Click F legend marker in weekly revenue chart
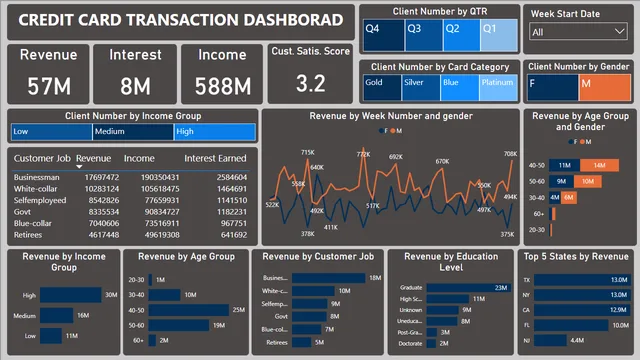Viewport: 640px width, 360px height. pyautogui.click(x=381, y=131)
